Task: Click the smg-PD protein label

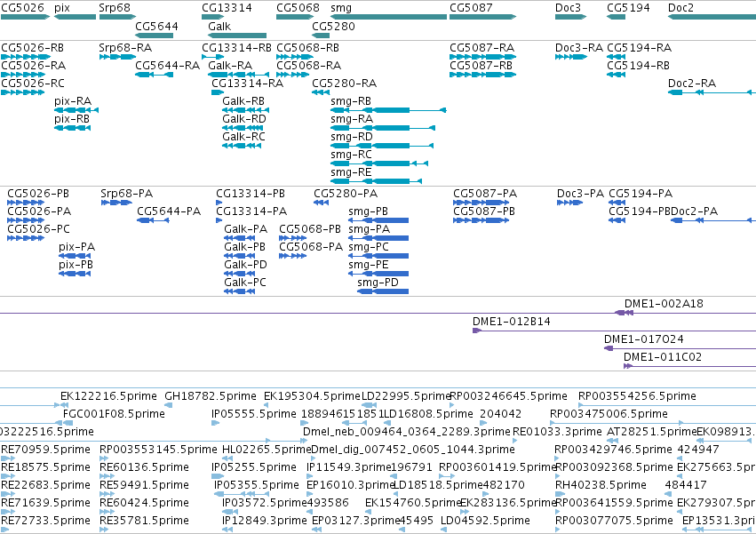Action: (378, 283)
